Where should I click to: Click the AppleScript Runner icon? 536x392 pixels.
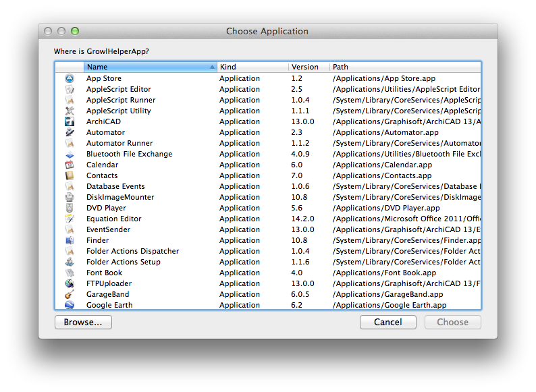(x=70, y=100)
